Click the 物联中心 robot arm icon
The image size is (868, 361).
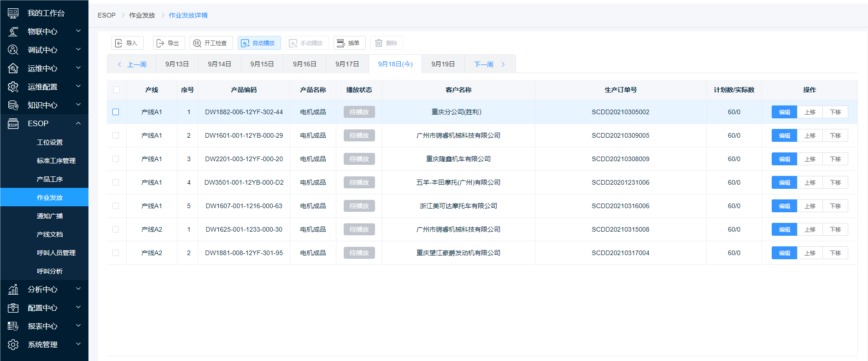[13, 31]
